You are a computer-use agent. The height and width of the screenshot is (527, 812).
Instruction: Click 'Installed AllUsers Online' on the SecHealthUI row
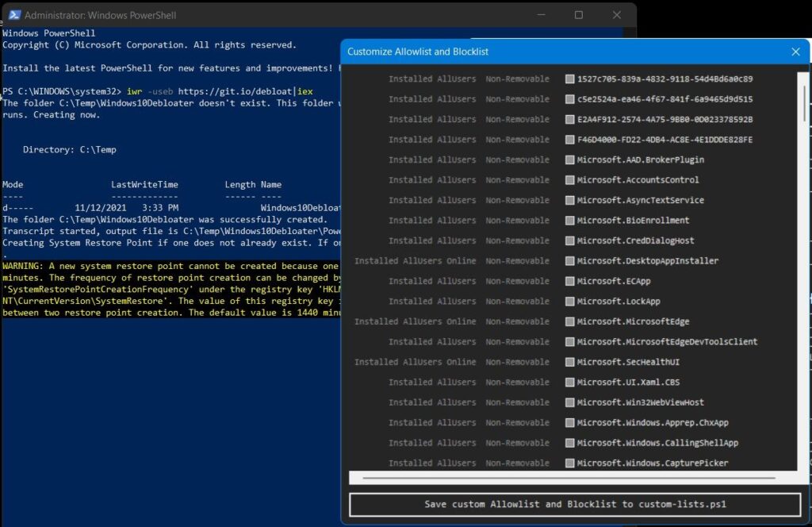[415, 362]
